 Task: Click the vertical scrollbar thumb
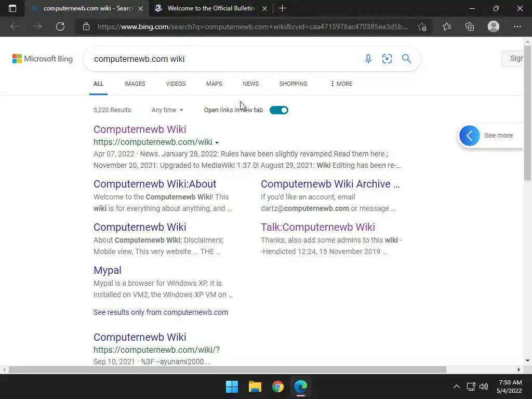(527, 113)
